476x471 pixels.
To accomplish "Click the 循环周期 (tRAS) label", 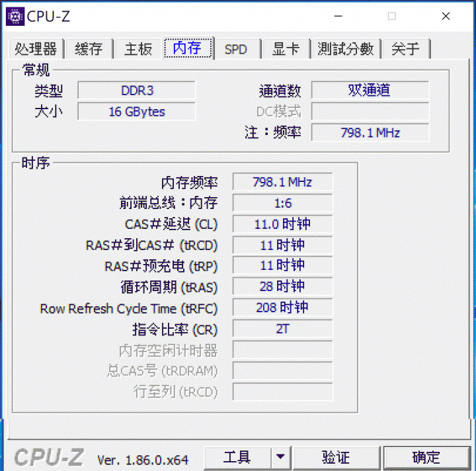I will 169,287.
